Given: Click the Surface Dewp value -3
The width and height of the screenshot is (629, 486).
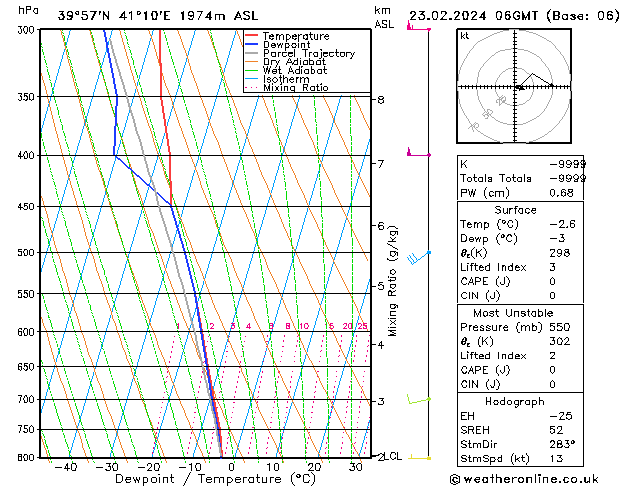Looking at the screenshot, I should tap(557, 239).
